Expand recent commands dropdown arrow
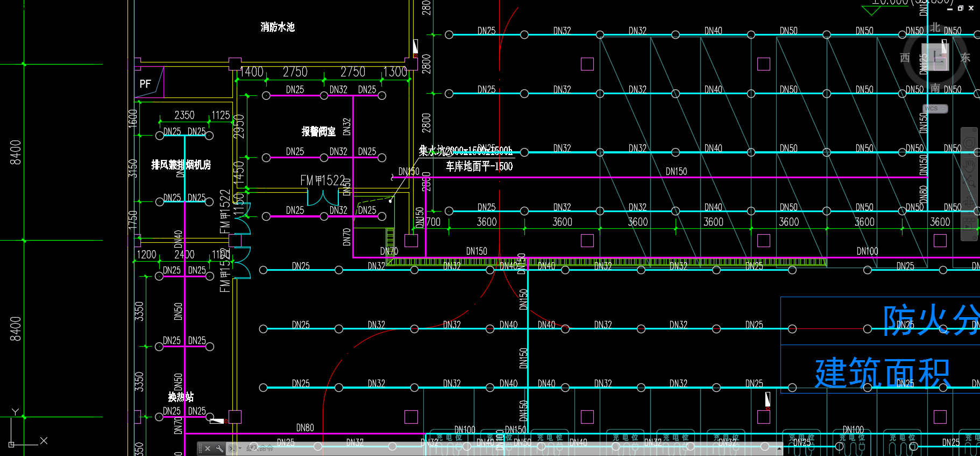This screenshot has width=980, height=456. click(x=239, y=448)
